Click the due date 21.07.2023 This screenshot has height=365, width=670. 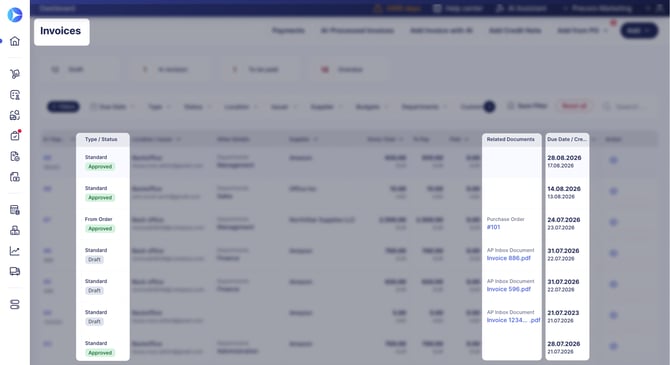point(563,313)
